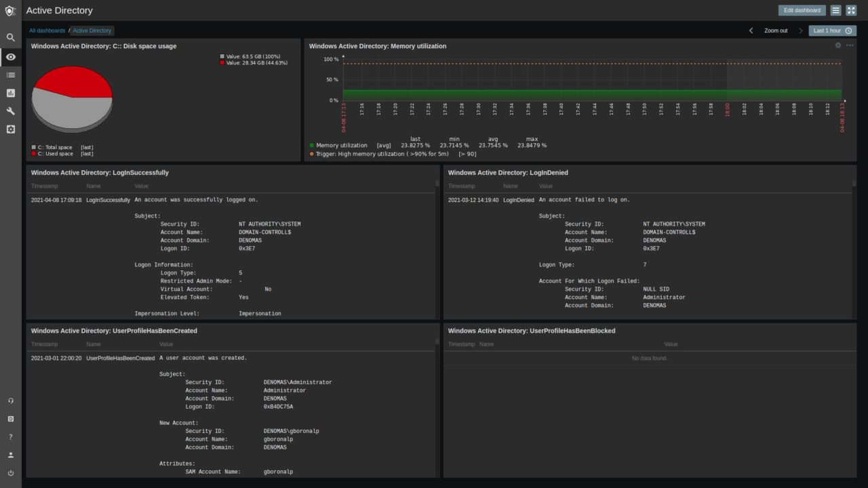Shift time range back with left chevron
This screenshot has width=868, height=488.
click(751, 30)
